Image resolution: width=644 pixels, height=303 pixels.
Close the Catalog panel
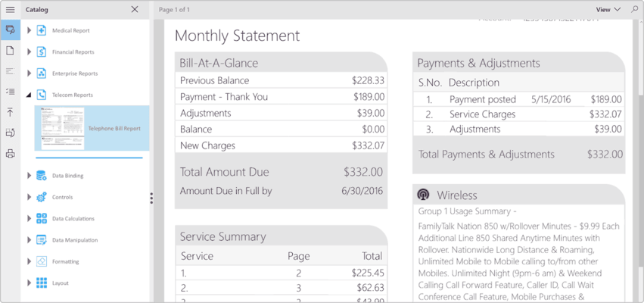[x=135, y=10]
